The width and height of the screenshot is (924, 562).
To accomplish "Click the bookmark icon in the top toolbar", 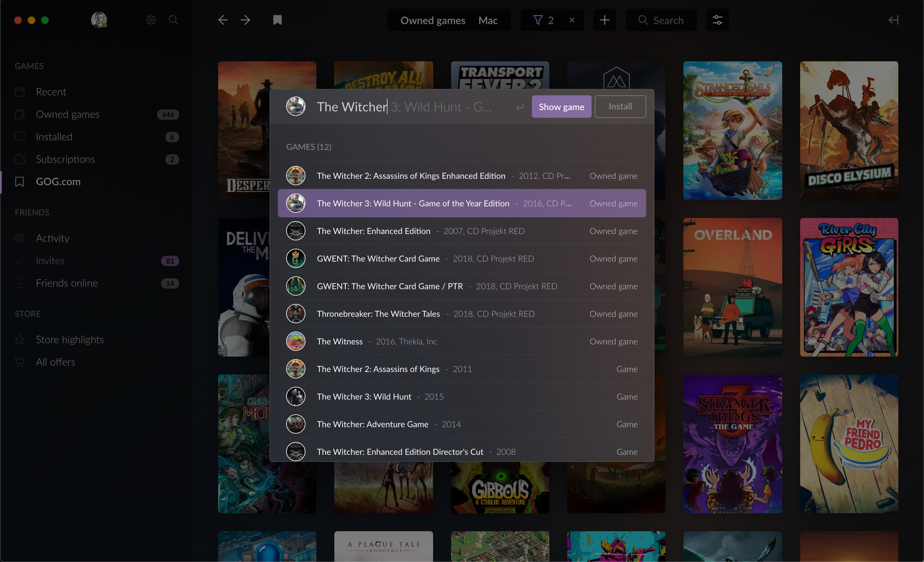I will coord(277,20).
